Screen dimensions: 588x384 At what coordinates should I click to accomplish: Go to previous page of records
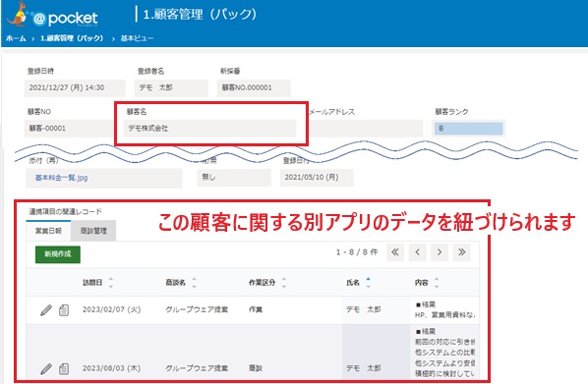pos(417,252)
